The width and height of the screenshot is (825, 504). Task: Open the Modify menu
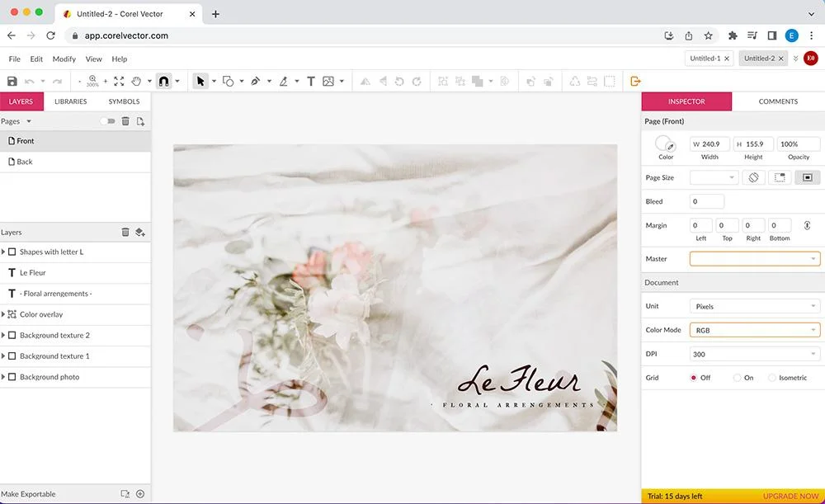pos(64,59)
